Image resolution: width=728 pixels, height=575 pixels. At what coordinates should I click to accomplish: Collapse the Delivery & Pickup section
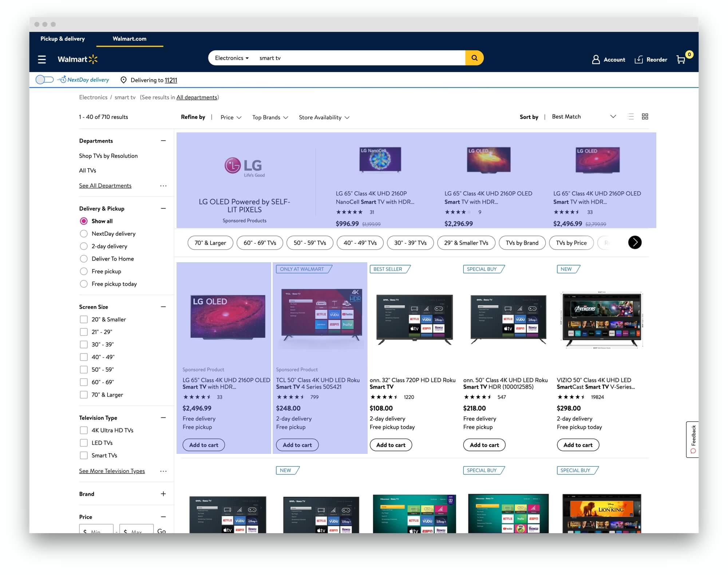(x=163, y=208)
